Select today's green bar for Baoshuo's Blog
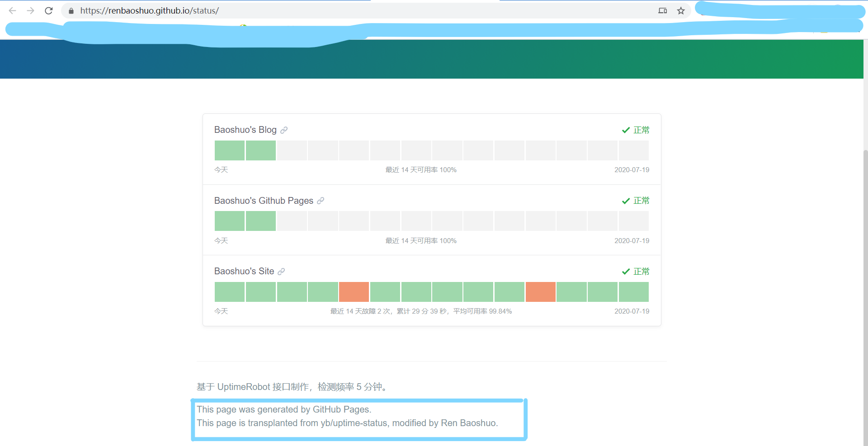The image size is (868, 446). 230,150
